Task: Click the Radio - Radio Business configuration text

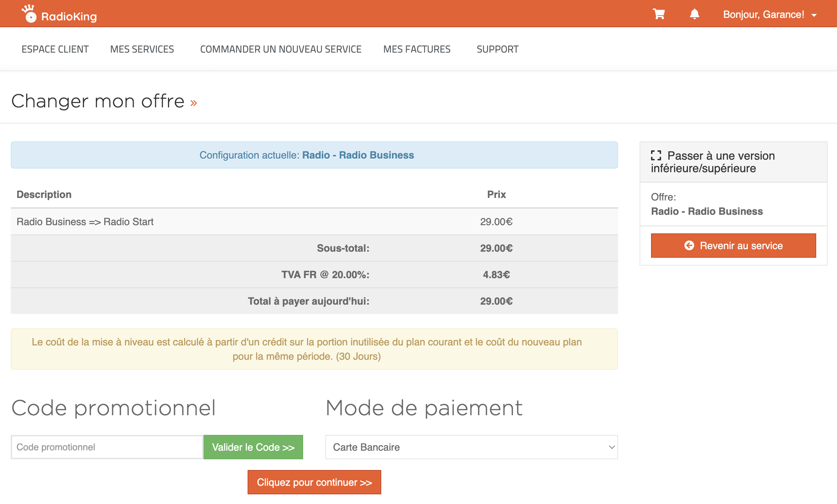Action: 358,155
